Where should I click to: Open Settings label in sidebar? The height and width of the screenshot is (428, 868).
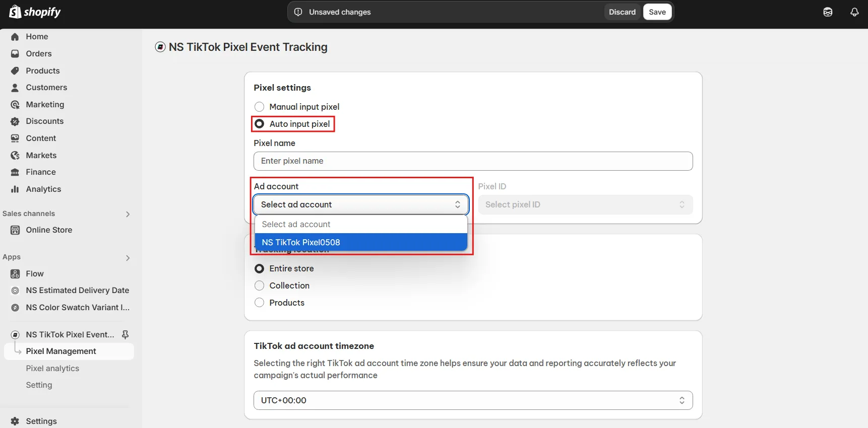tap(41, 421)
